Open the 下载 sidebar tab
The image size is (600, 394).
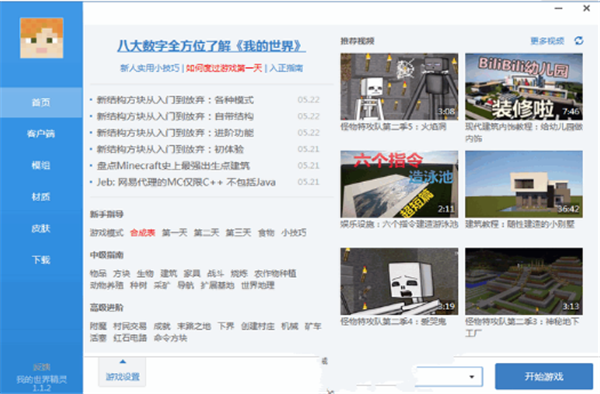tap(41, 260)
